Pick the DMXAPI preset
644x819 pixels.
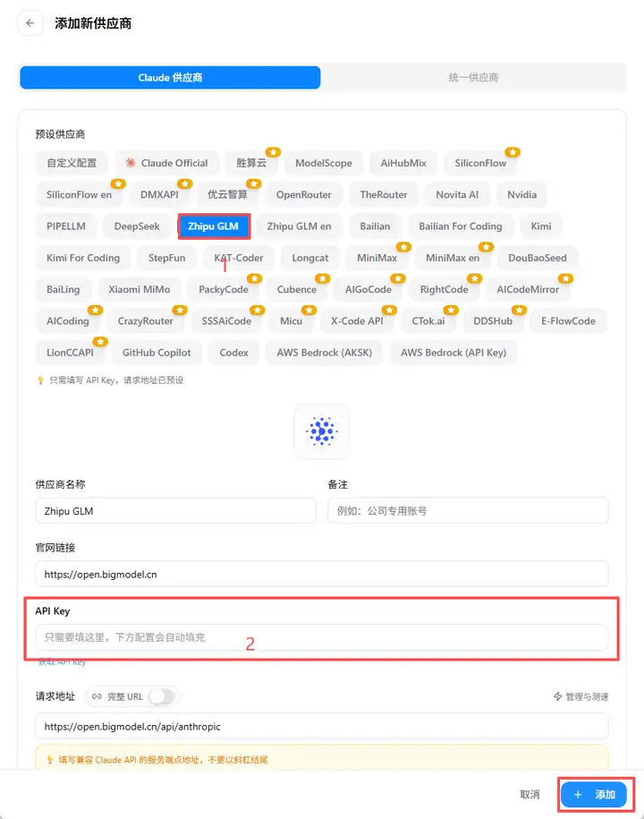coord(159,195)
